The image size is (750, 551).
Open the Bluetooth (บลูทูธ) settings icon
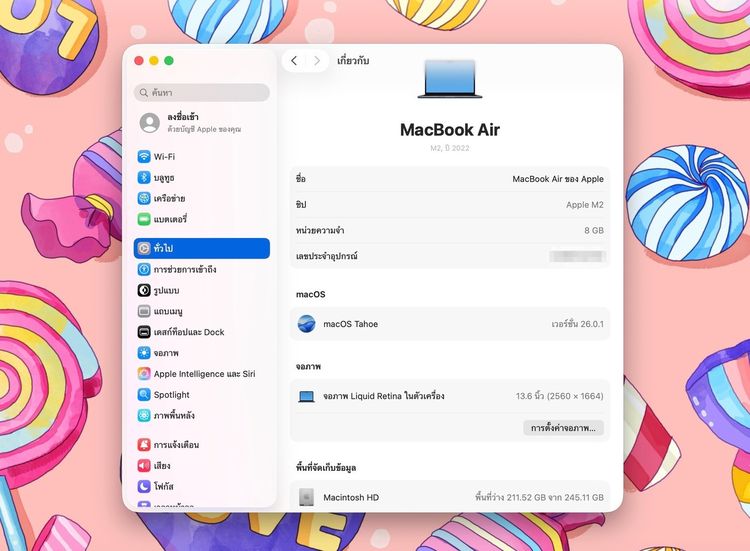144,177
